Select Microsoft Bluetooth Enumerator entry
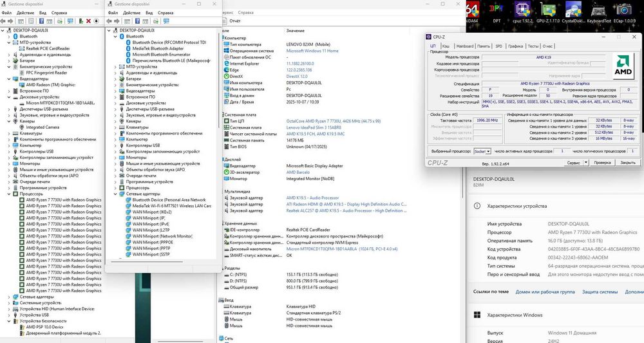 tap(162, 55)
